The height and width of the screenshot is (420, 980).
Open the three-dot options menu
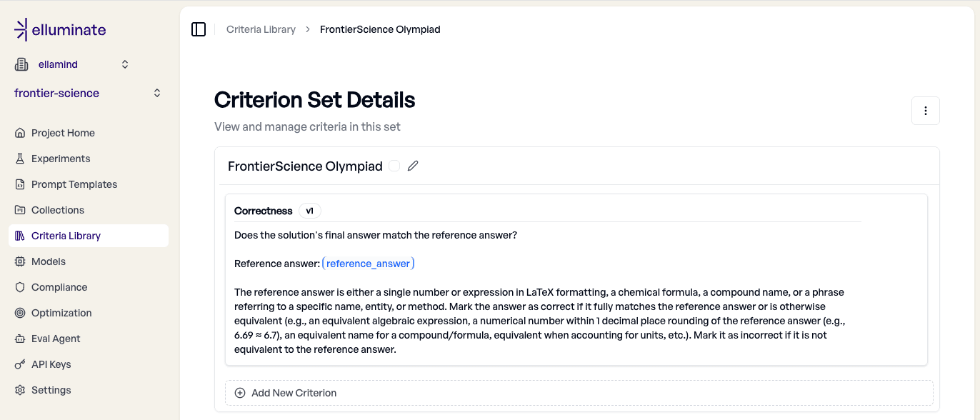(x=926, y=111)
